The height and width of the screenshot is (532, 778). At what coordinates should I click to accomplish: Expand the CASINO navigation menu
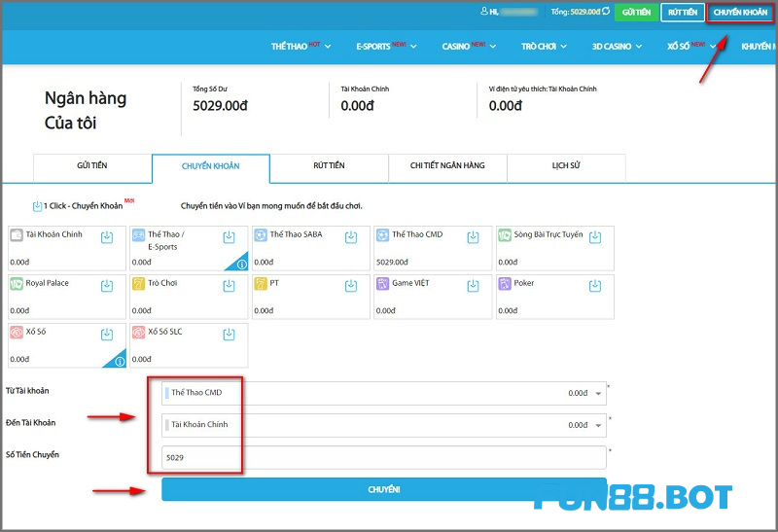[x=469, y=46]
